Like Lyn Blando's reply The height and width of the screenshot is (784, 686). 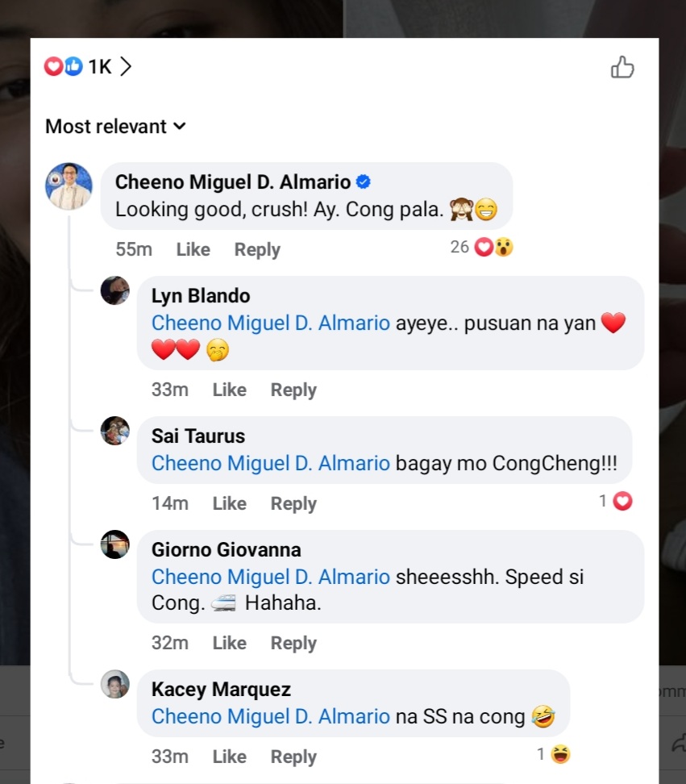(229, 390)
